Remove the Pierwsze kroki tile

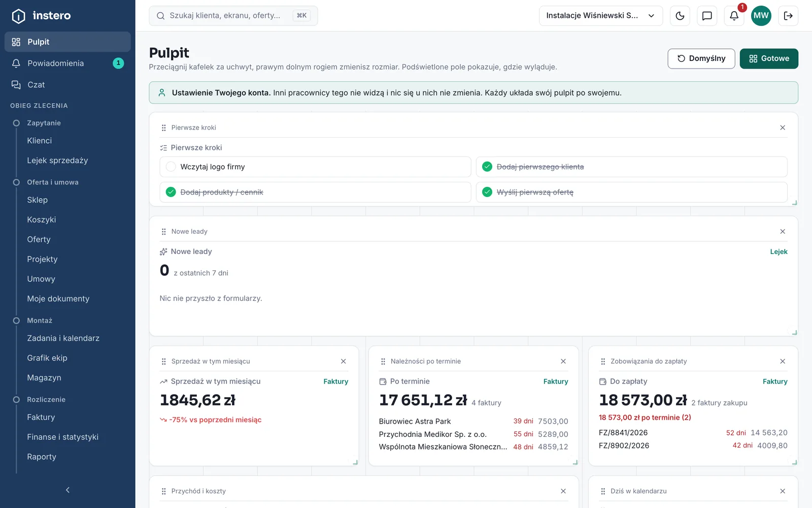(783, 128)
